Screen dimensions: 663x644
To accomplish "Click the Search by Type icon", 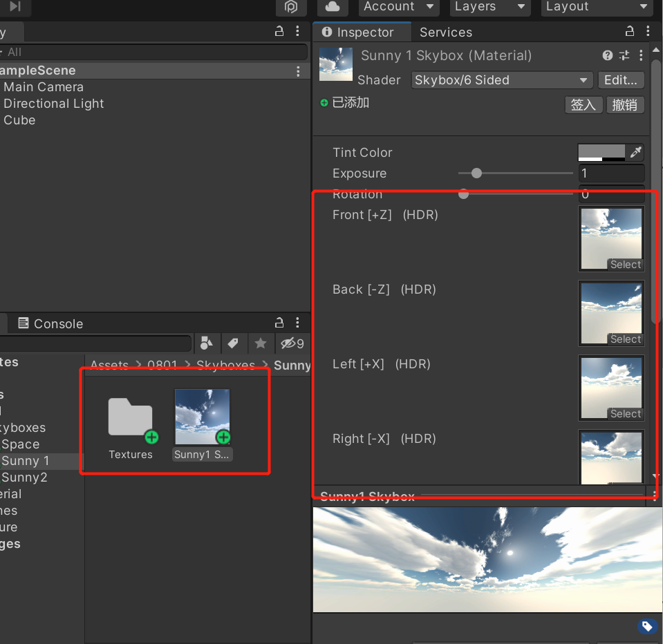I will 206,343.
